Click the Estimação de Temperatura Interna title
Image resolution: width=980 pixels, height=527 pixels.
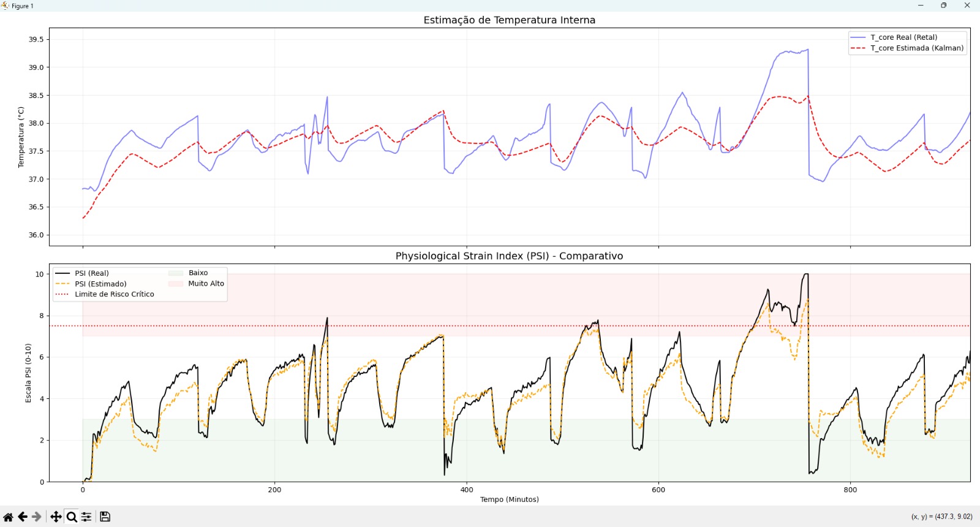[x=510, y=20]
